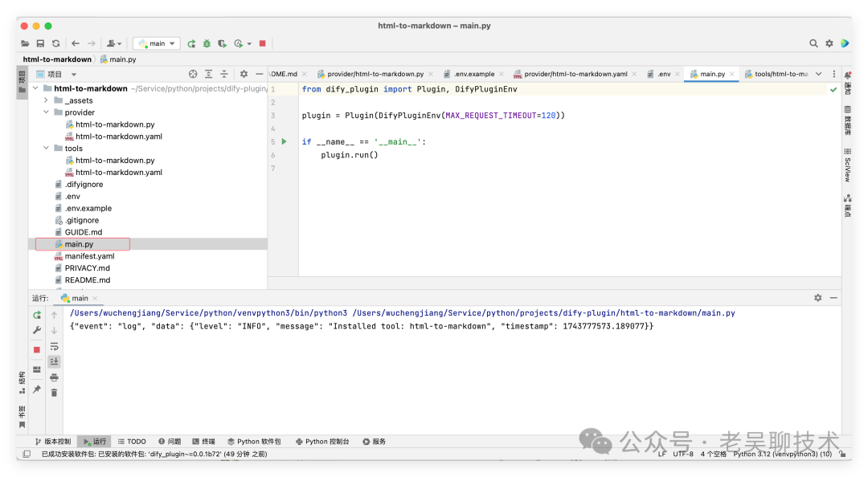This screenshot has height=477, width=868.
Task: Click the green inspection checkmark in editor
Action: (x=833, y=89)
